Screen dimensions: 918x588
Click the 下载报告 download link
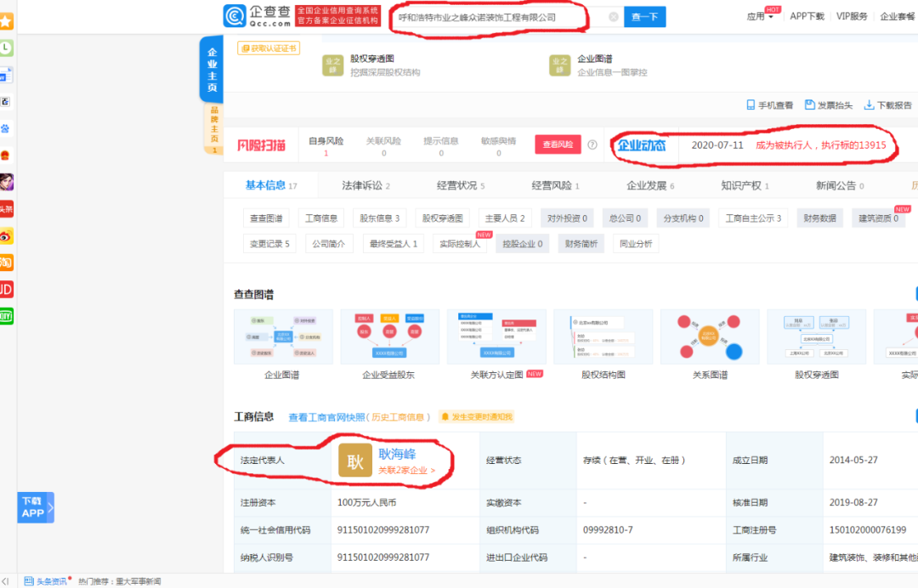888,105
